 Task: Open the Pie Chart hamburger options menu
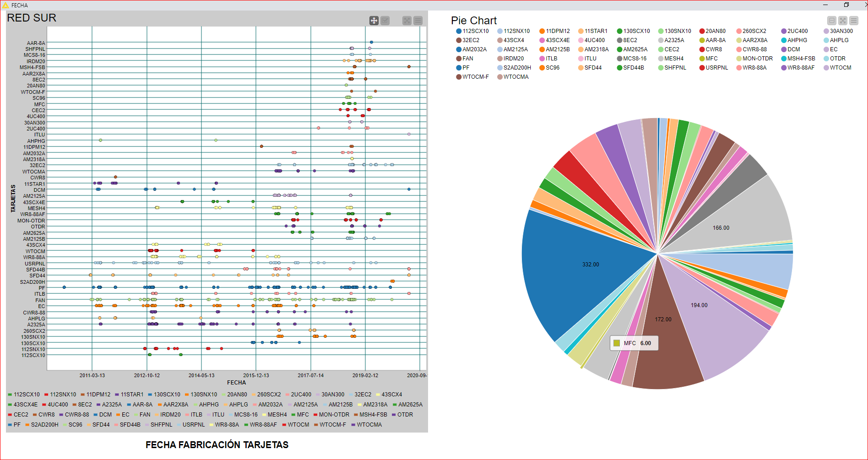853,21
